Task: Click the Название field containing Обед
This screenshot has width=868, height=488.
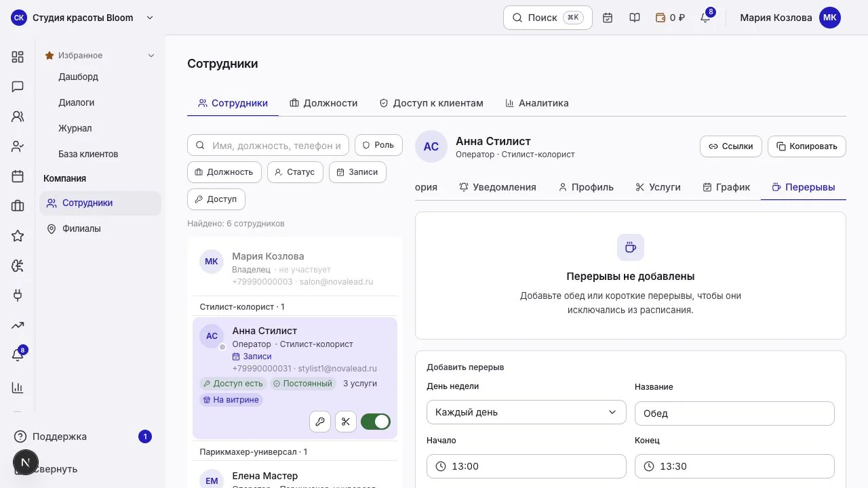Action: (x=734, y=413)
